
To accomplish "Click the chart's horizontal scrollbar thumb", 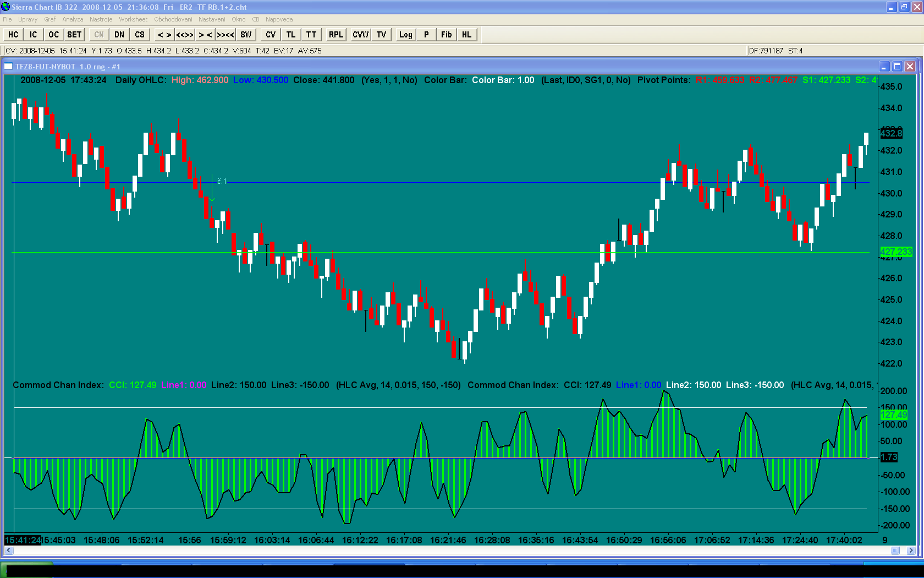I will click(x=895, y=550).
